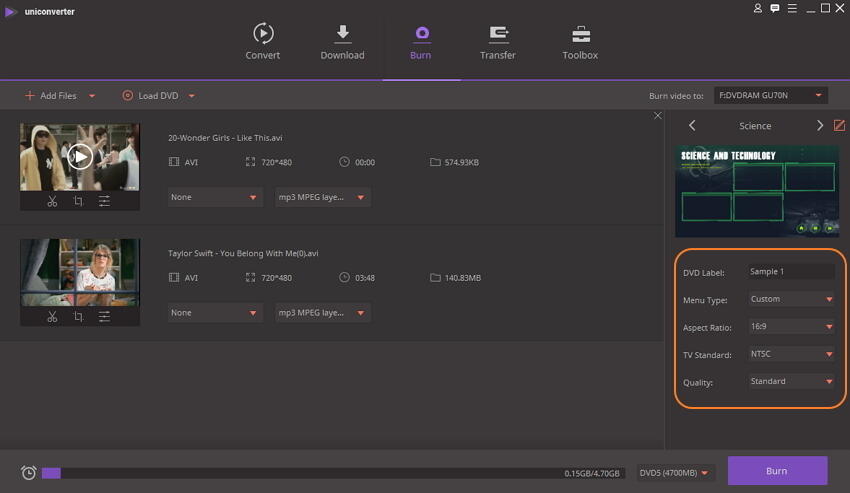Open the Aspect Ratio dropdown
The width and height of the screenshot is (850, 493).
[791, 326]
